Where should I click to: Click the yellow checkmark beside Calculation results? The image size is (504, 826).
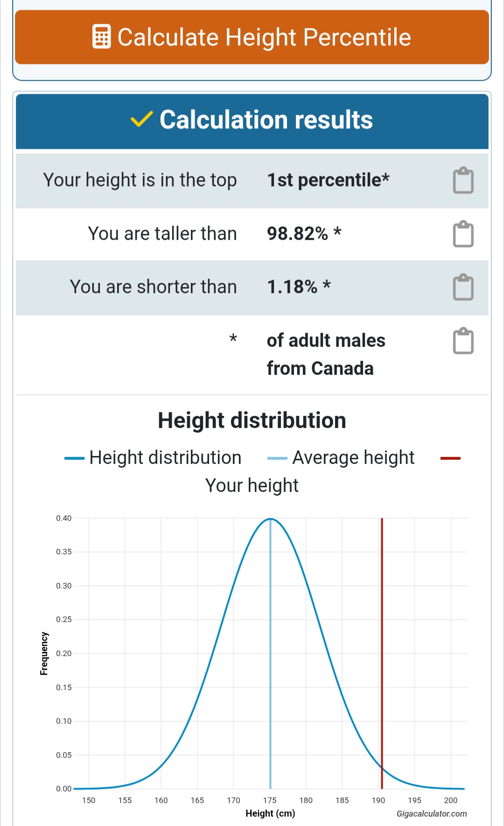(x=141, y=119)
